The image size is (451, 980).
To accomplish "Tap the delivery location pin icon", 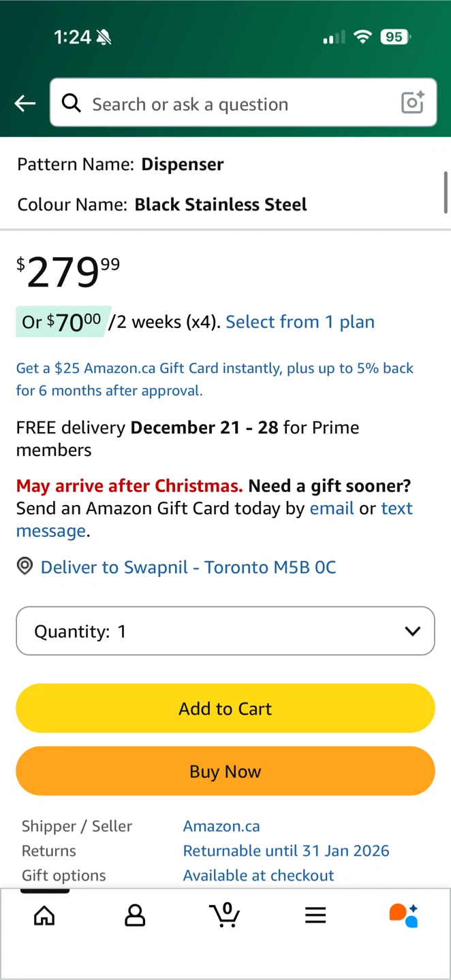I will click(x=25, y=566).
